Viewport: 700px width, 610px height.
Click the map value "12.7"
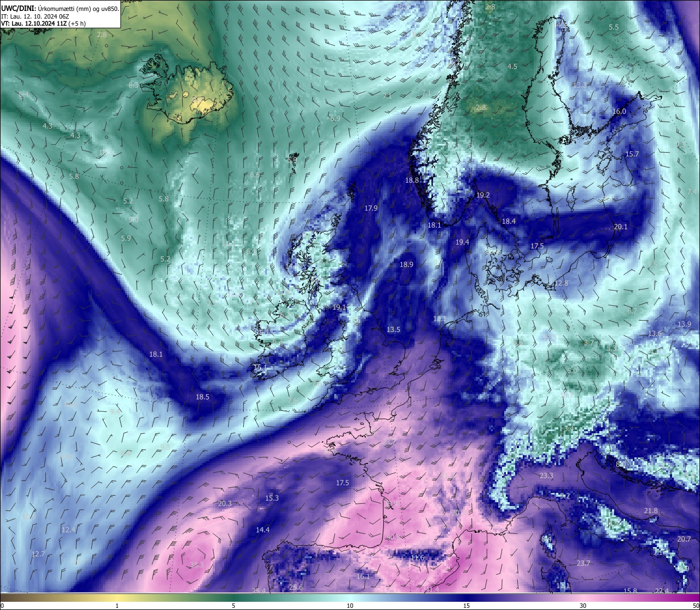pyautogui.click(x=38, y=554)
